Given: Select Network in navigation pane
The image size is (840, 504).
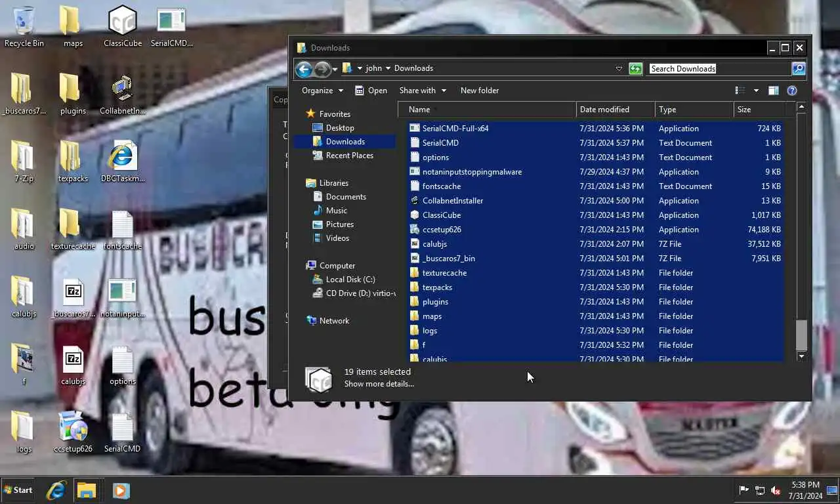Looking at the screenshot, I should pyautogui.click(x=334, y=321).
